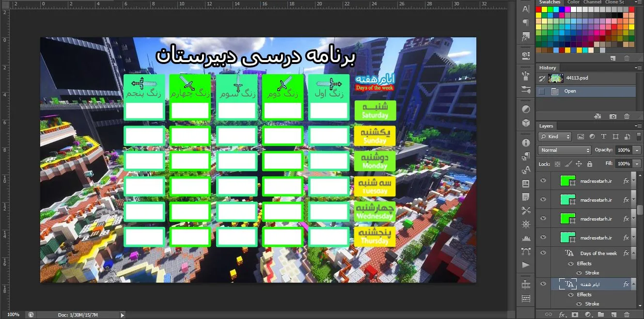This screenshot has width=644, height=319.
Task: Hide the Days of the week layer
Action: (543, 253)
